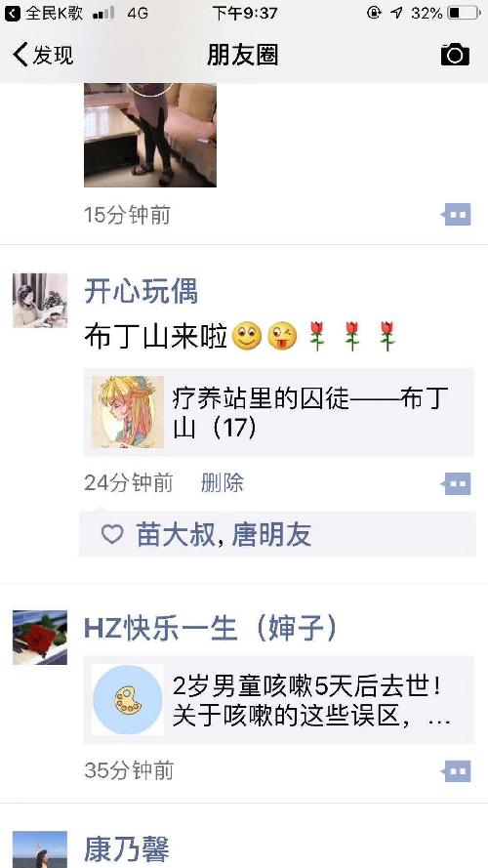This screenshot has width=488, height=868.
Task: Tap the camera icon to post a moment
Action: 455,55
